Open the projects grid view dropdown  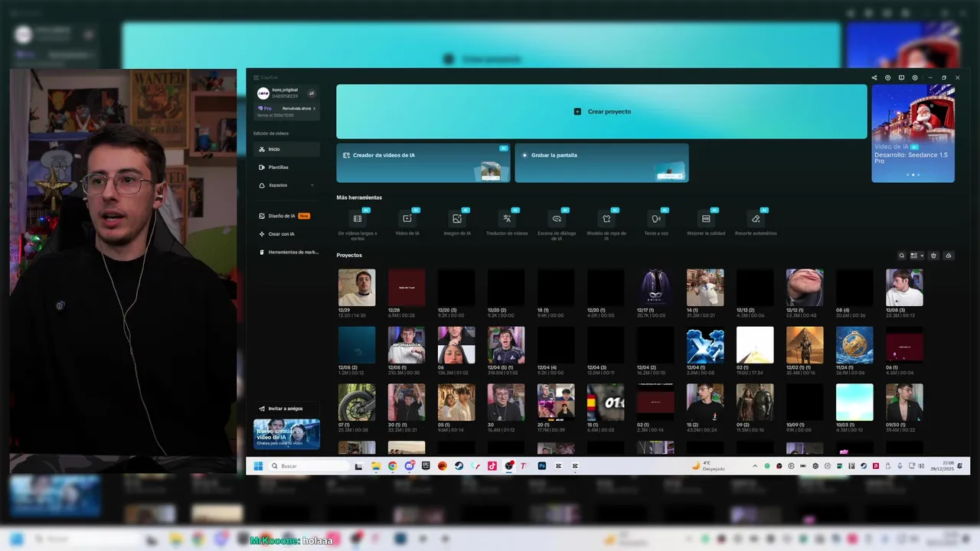[917, 256]
